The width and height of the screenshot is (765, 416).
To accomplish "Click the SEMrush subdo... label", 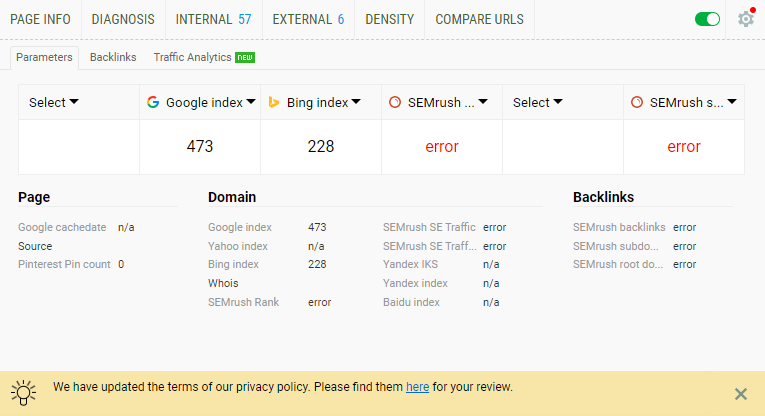I will (x=616, y=246).
